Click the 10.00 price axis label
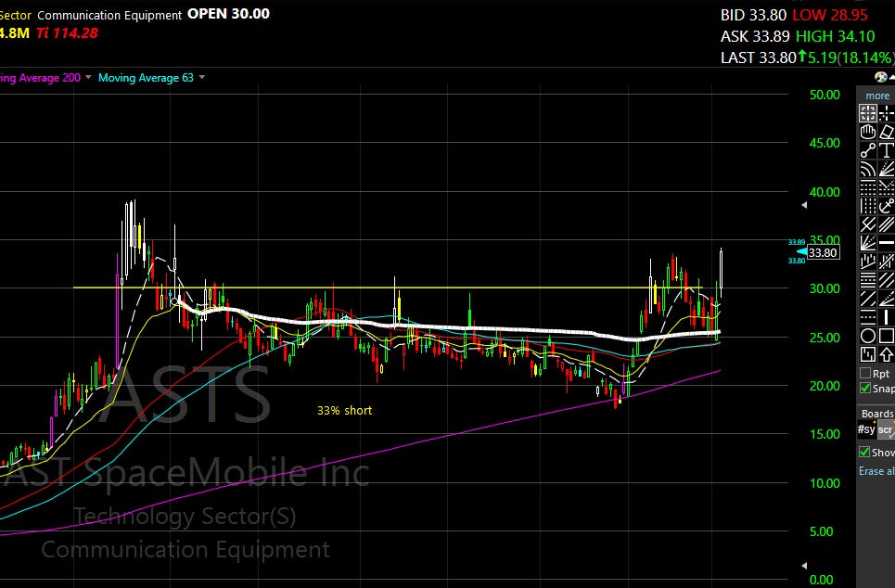 pos(825,483)
